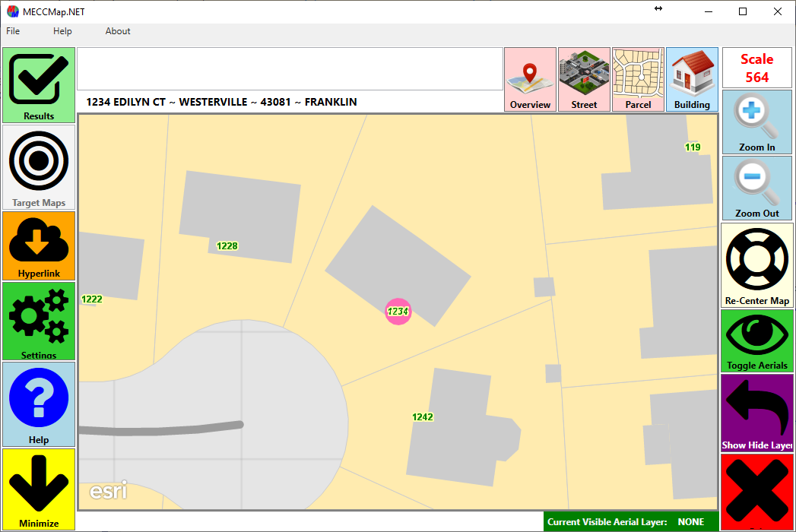Click the Show Hide Layer button
796x532 pixels.
(x=756, y=413)
